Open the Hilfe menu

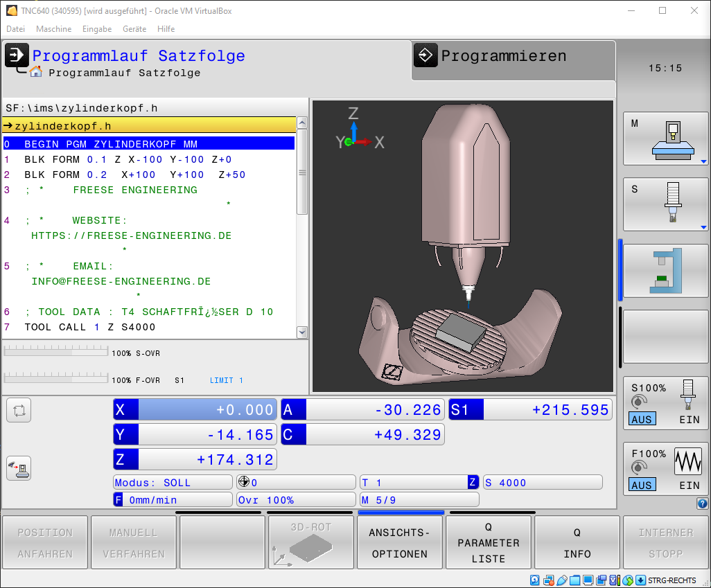coord(166,29)
